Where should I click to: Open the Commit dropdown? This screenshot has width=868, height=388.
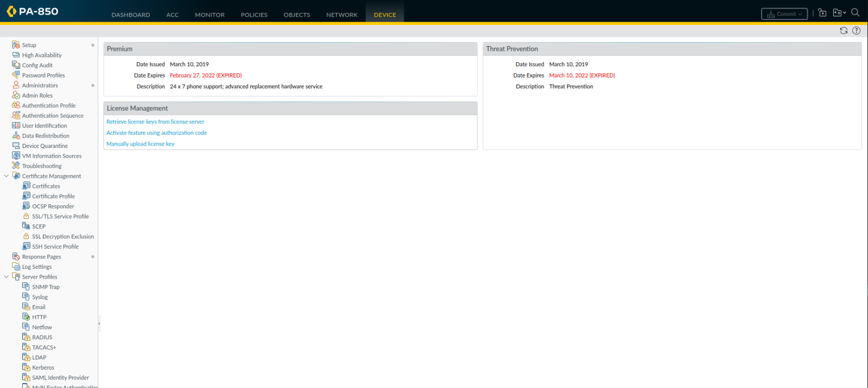click(x=784, y=14)
